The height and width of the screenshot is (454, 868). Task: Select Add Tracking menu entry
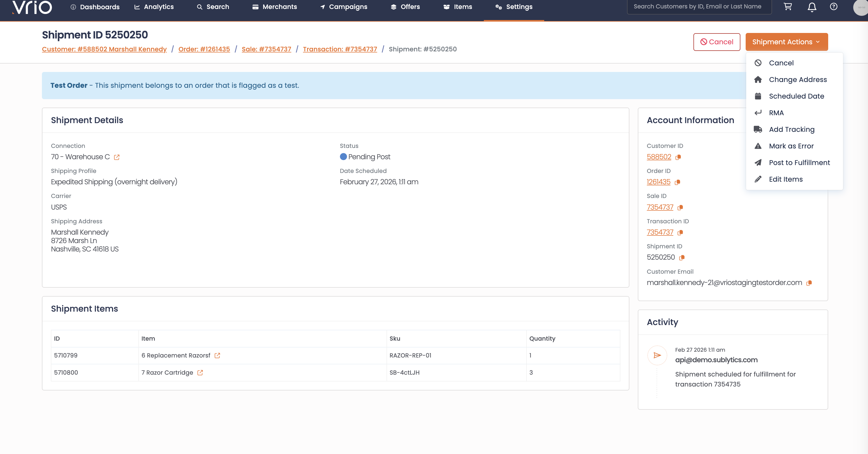click(791, 129)
